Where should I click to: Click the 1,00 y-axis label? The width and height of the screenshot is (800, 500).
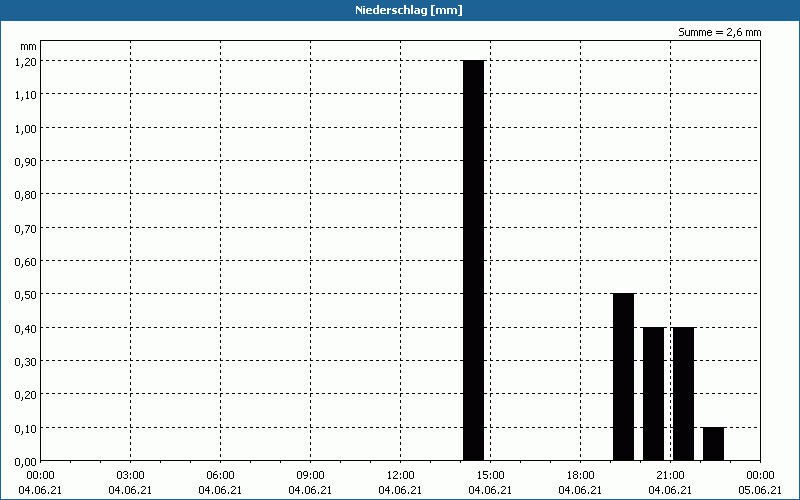point(26,128)
